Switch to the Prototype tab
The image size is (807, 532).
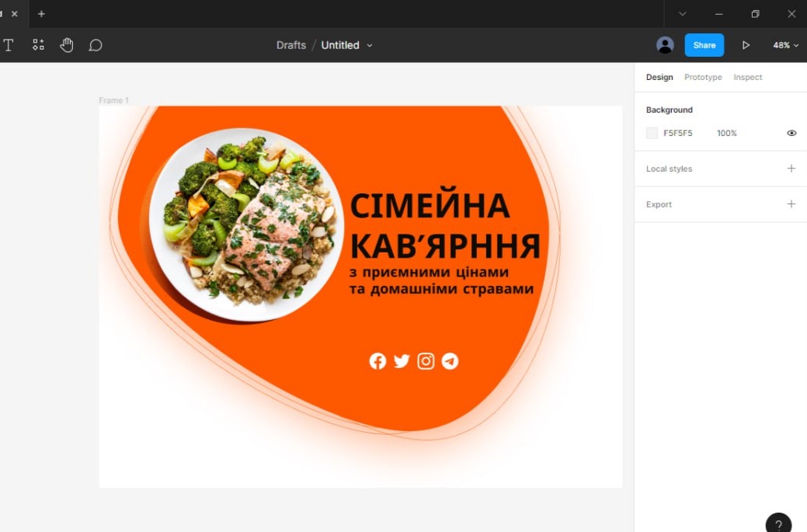(703, 77)
